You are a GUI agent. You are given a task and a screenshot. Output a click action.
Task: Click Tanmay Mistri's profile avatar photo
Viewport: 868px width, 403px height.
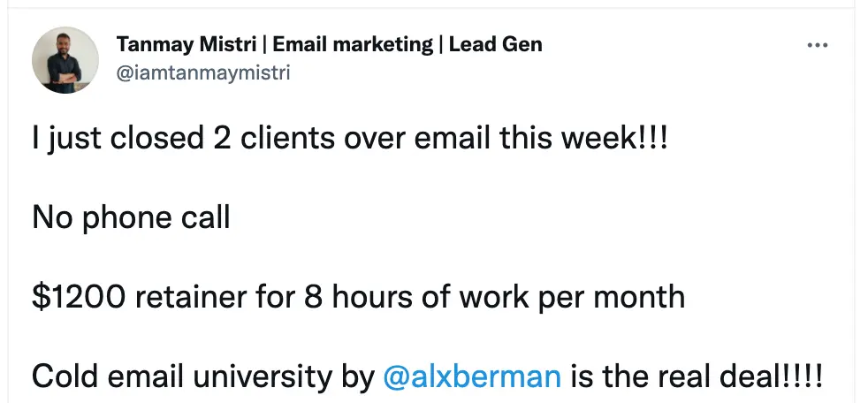coord(65,60)
